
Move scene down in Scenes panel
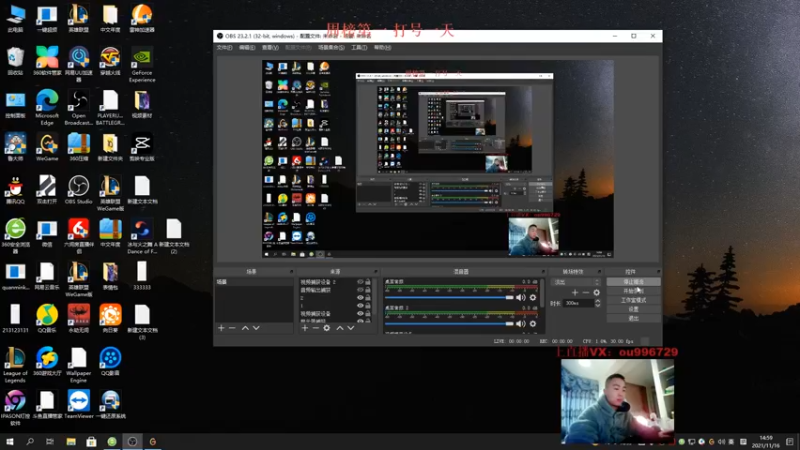click(x=256, y=328)
